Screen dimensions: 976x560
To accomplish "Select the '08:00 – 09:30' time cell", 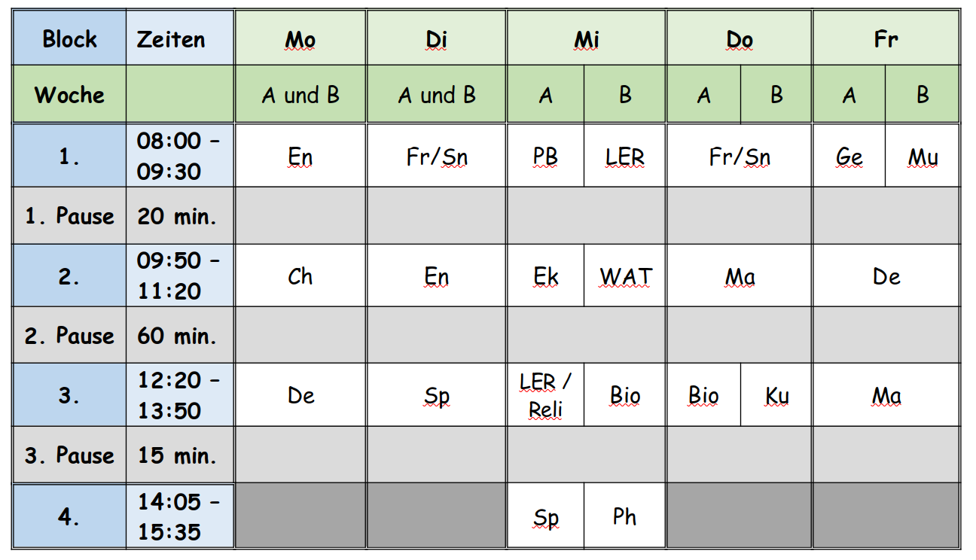I will [x=180, y=156].
